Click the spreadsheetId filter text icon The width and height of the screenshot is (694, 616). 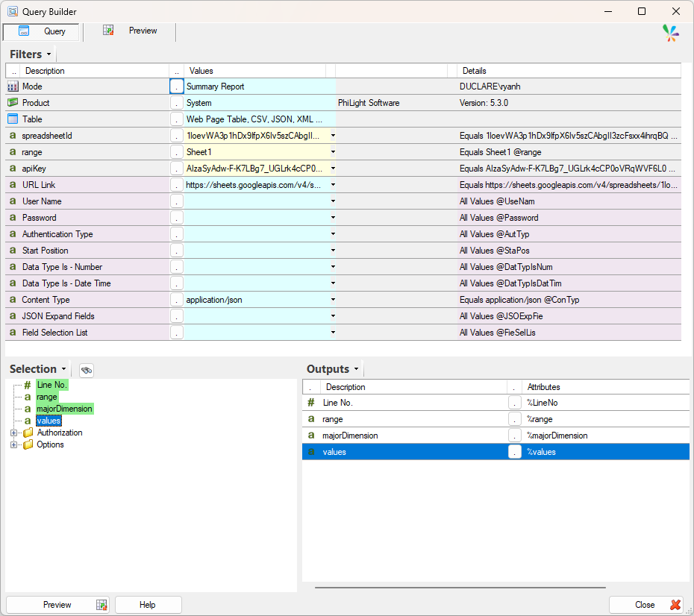(x=13, y=136)
